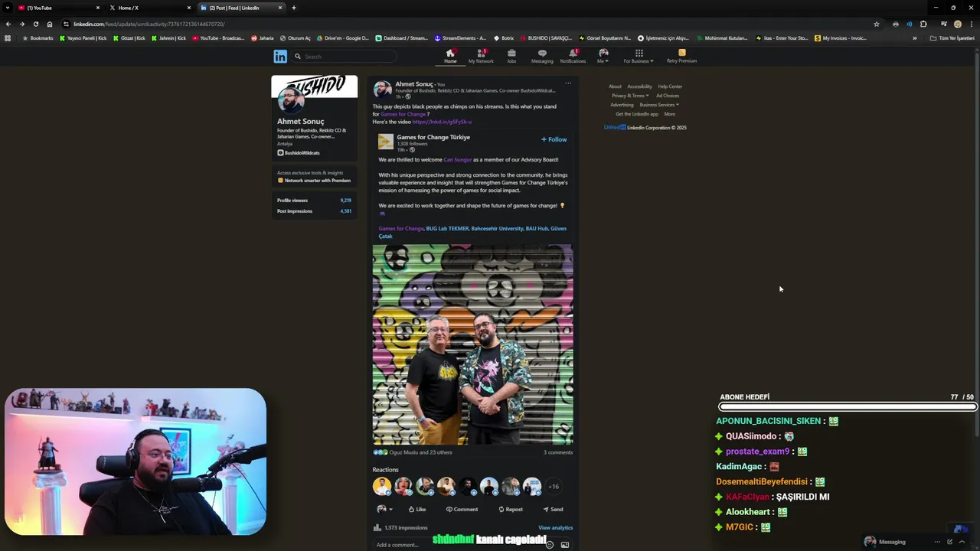Expand the Business Services dropdown
Image resolution: width=980 pixels, height=551 pixels.
659,105
